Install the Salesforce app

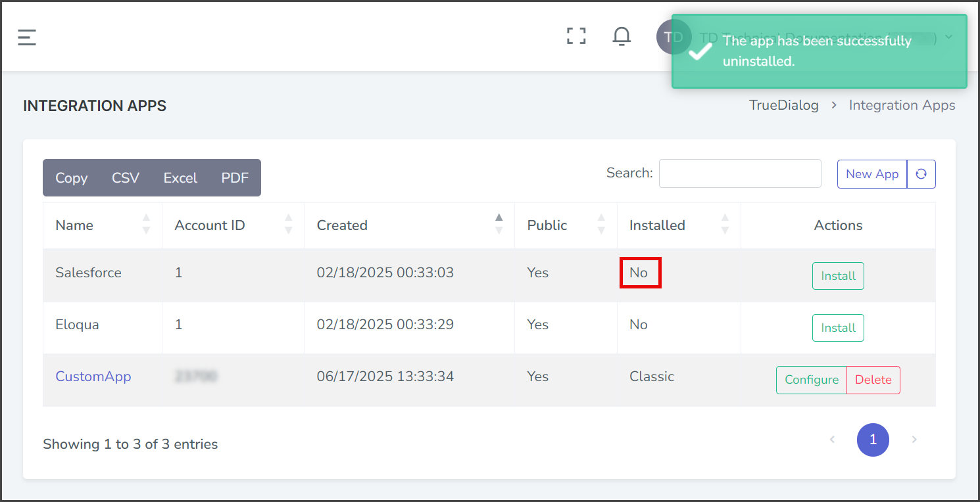[x=838, y=276]
